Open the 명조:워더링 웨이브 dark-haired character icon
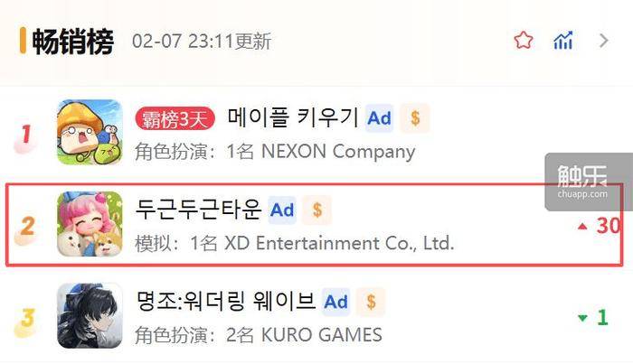This screenshot has width=633, height=364. click(x=90, y=315)
